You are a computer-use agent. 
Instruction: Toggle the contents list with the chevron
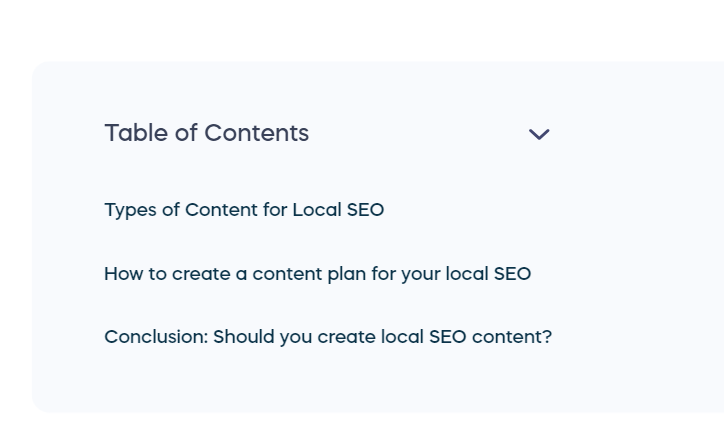(x=539, y=134)
